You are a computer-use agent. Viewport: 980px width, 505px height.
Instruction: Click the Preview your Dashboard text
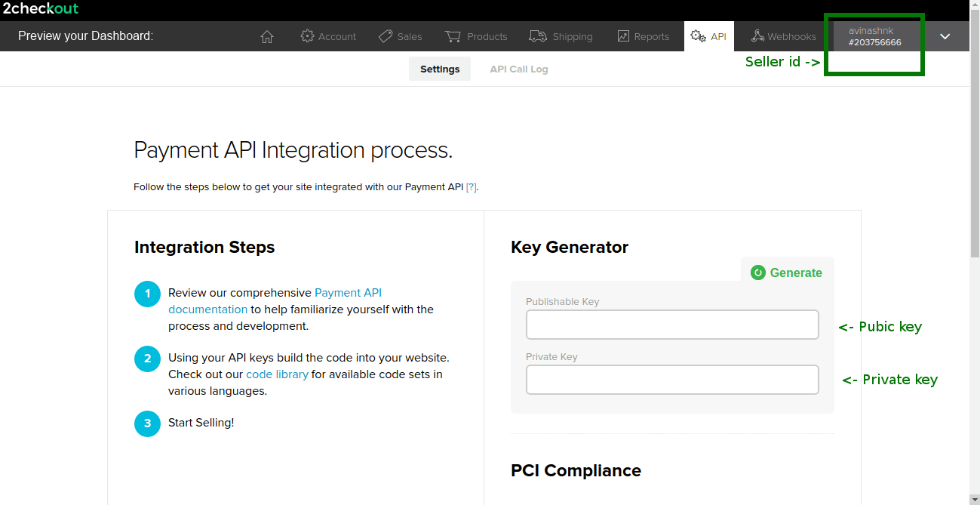click(x=85, y=35)
